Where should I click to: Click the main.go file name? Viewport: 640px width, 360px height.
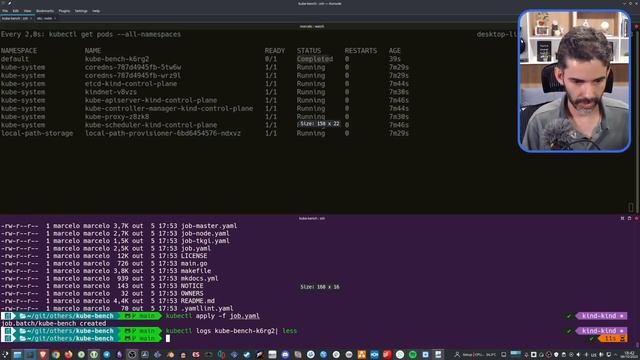tap(194, 263)
